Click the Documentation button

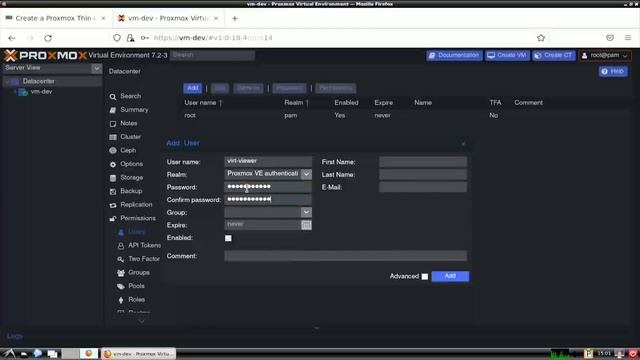point(454,56)
